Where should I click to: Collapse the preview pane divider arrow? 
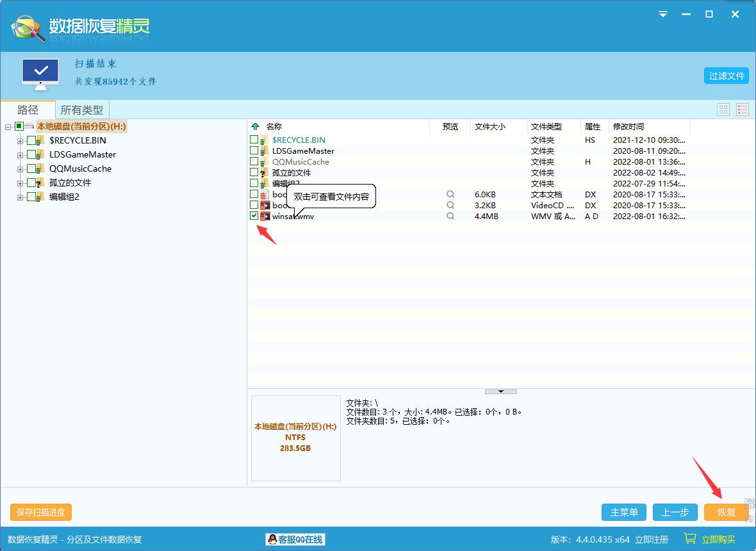(500, 391)
